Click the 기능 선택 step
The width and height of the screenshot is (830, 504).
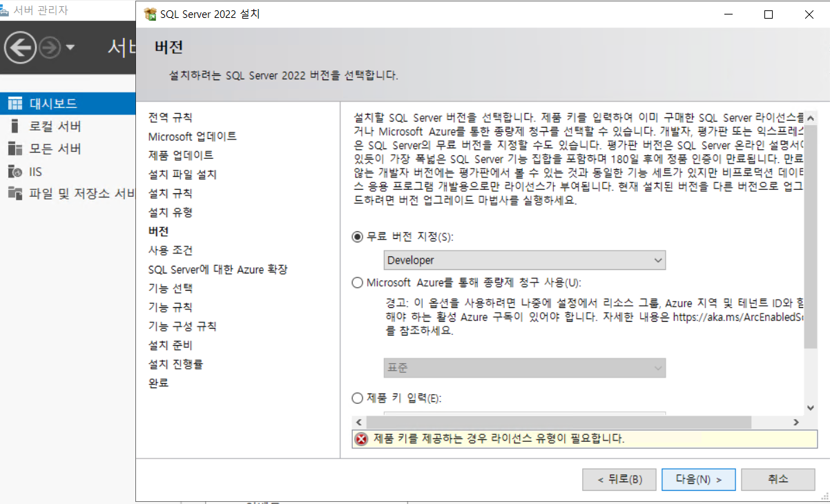tap(170, 288)
